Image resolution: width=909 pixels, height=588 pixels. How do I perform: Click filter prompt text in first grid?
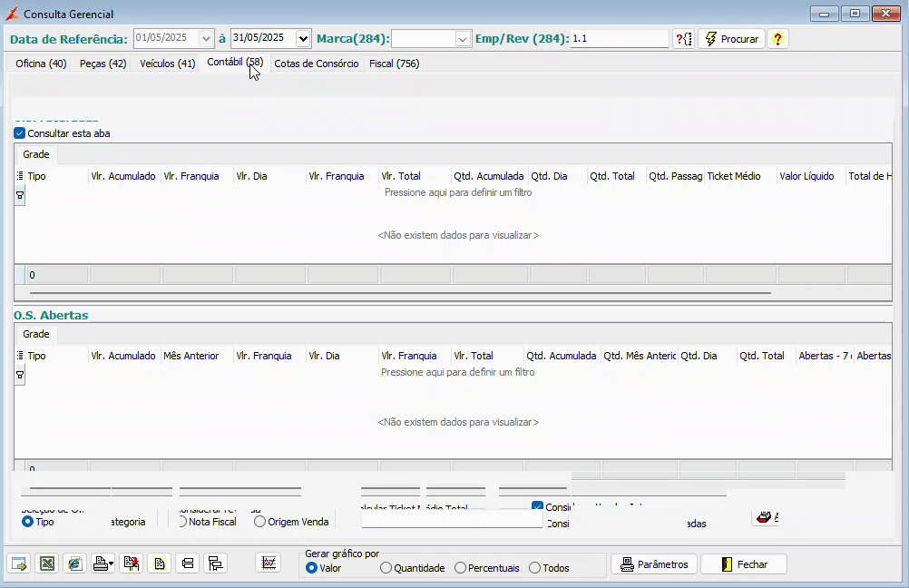click(x=458, y=192)
